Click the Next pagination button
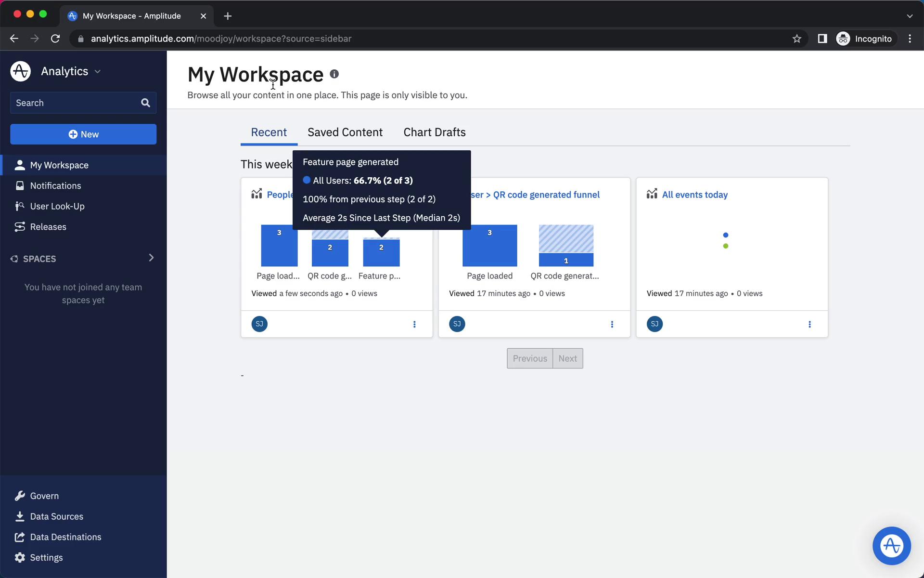 pos(567,358)
